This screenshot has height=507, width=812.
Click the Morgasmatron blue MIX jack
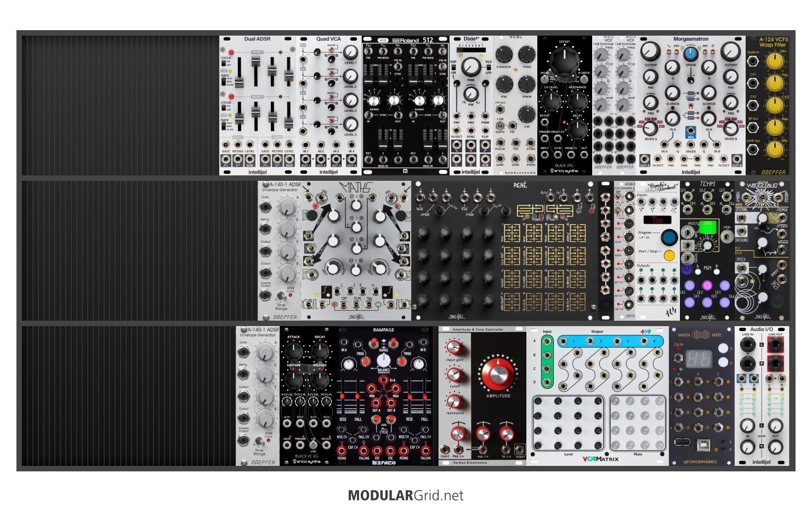click(x=691, y=132)
